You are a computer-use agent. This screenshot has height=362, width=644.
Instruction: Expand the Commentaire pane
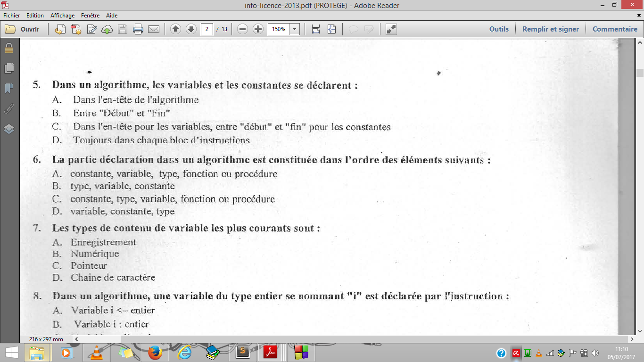(614, 29)
